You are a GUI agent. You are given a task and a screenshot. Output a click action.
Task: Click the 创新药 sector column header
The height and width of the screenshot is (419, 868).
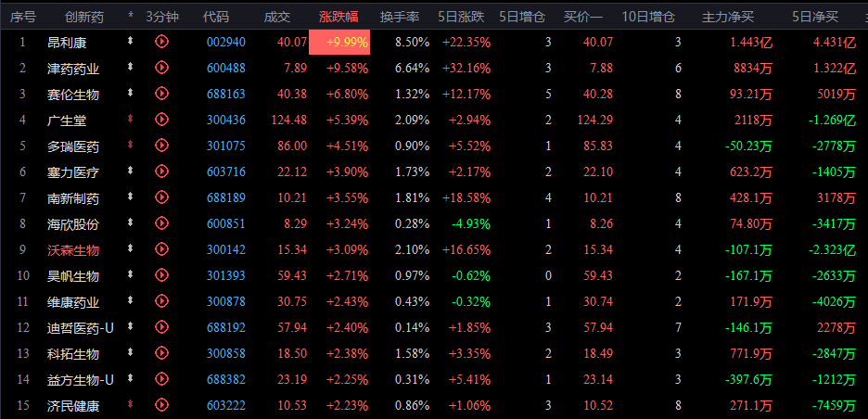83,18
